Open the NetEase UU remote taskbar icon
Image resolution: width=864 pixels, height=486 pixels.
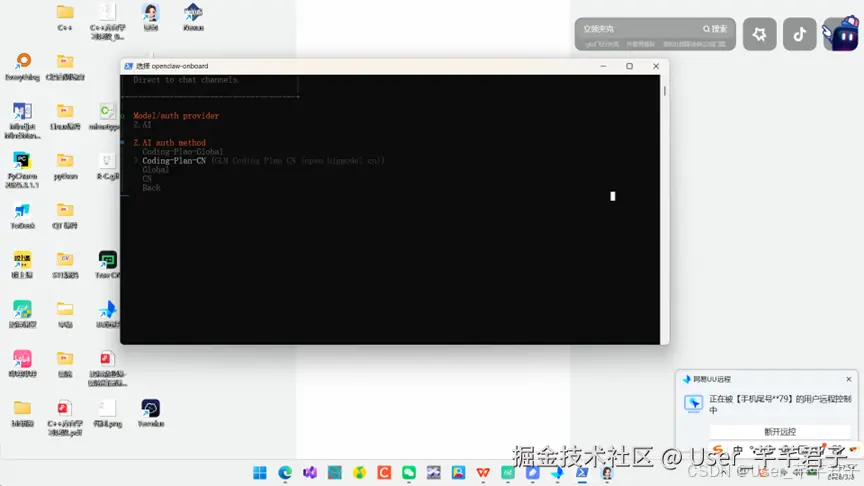pyautogui.click(x=557, y=473)
